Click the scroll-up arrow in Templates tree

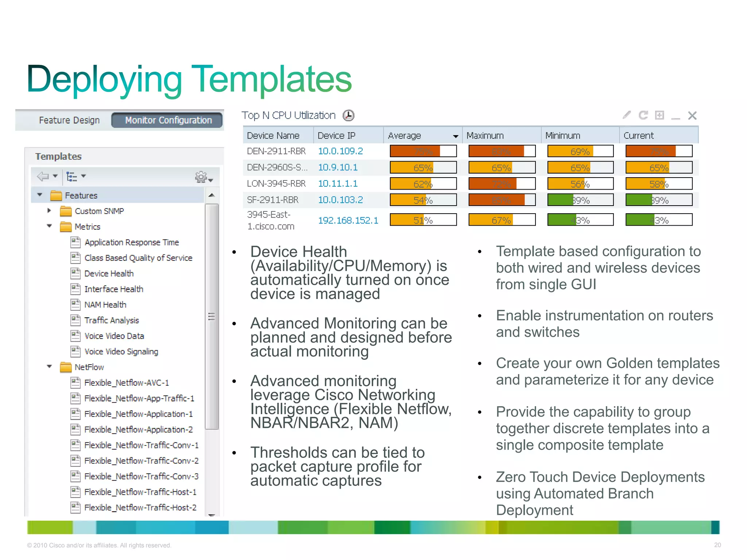212,196
